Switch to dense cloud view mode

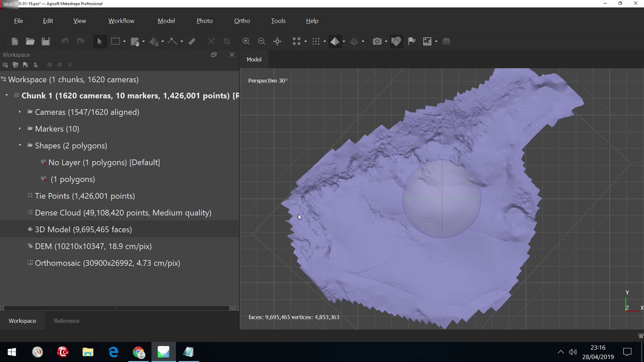pyautogui.click(x=315, y=41)
